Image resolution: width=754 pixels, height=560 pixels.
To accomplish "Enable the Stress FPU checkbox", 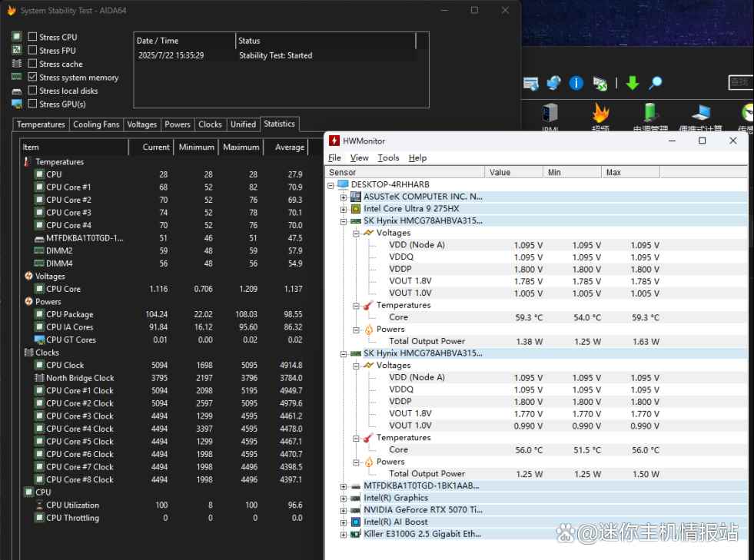I will tap(33, 50).
